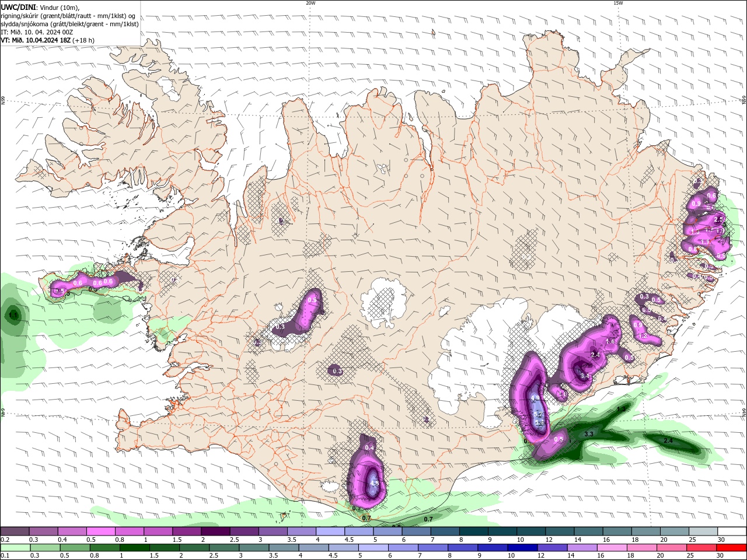Click the '0.4' label under upper legend bar
Screen dimensions: 747x560
click(x=62, y=540)
